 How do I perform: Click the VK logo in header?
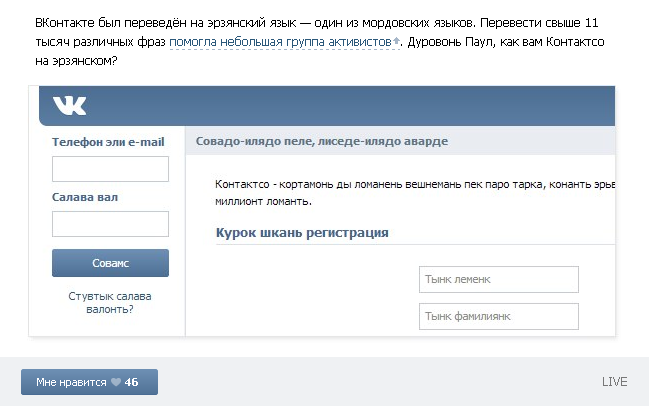pyautogui.click(x=70, y=106)
